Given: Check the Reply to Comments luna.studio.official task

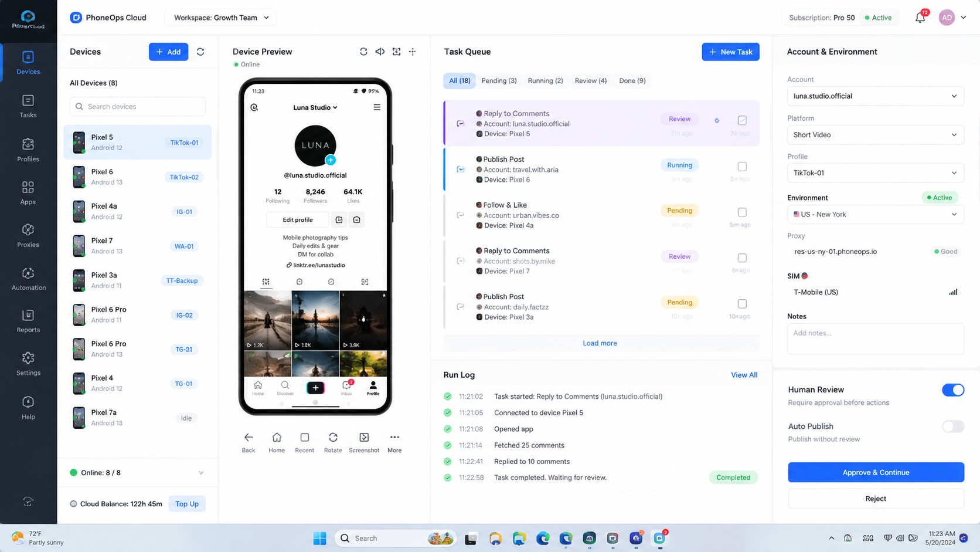Looking at the screenshot, I should (742, 120).
